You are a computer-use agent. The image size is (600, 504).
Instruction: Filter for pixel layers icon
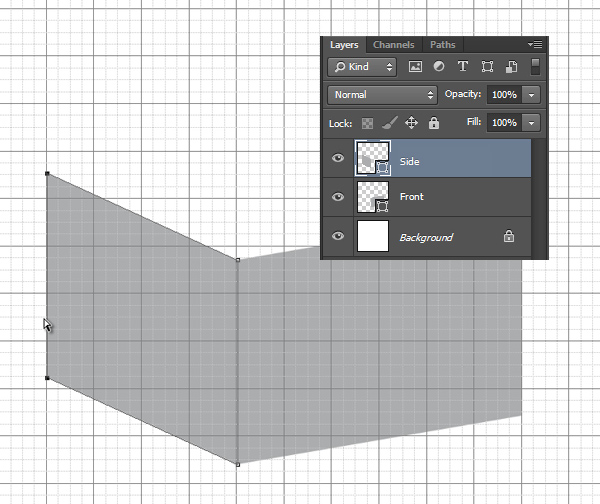[x=415, y=67]
